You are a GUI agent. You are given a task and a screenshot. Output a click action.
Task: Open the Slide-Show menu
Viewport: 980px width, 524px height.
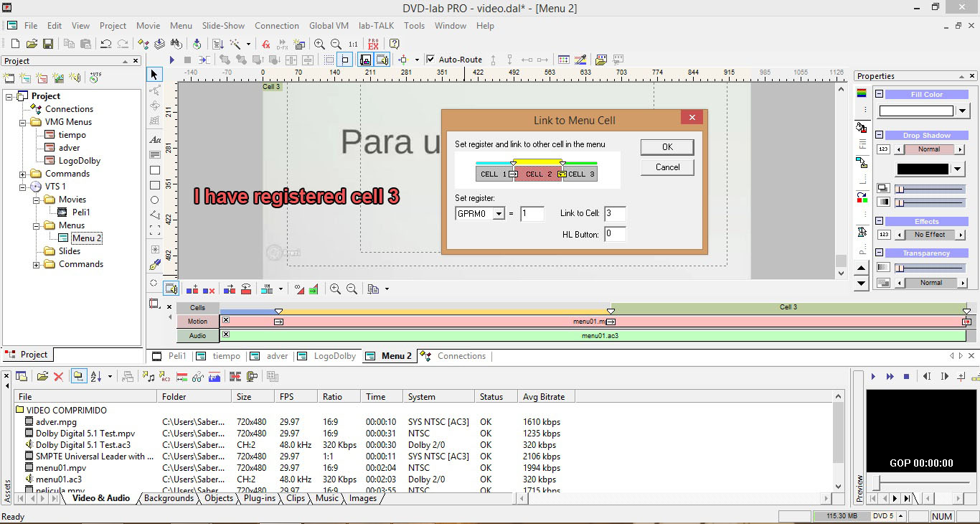(x=223, y=25)
